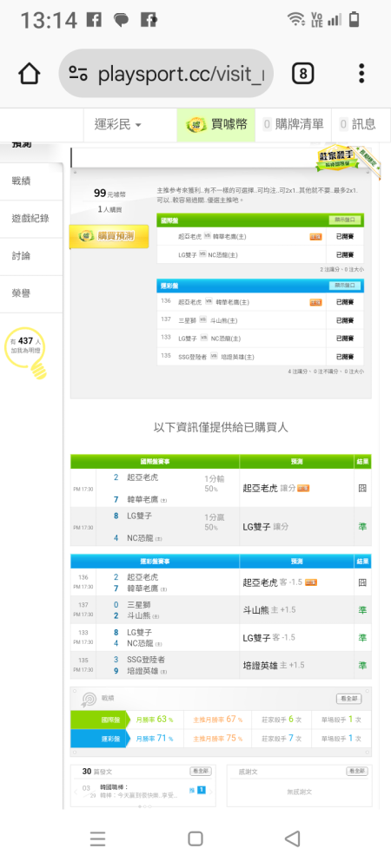Click the 1 人購買 count text
391x868 pixels.
[x=109, y=210]
